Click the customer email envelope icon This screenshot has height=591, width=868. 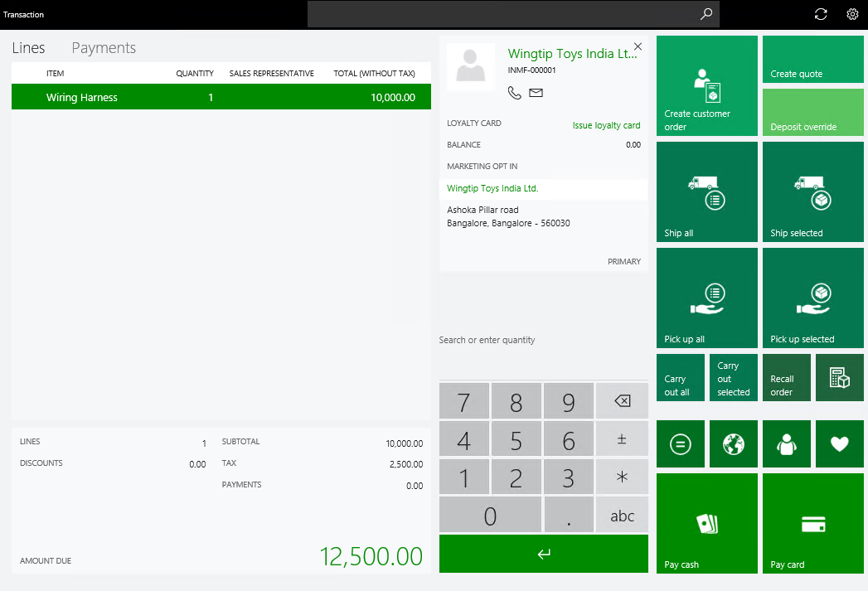tap(536, 93)
